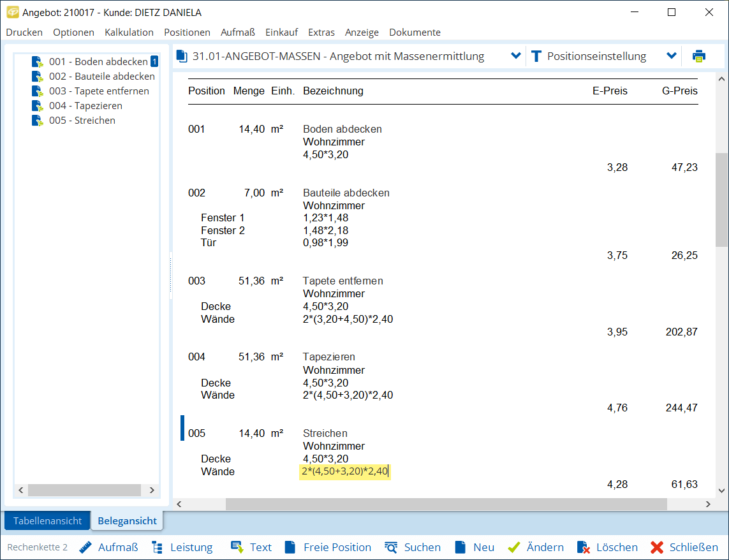Expand the report template dropdown arrow
This screenshot has height=560, width=729.
(516, 56)
